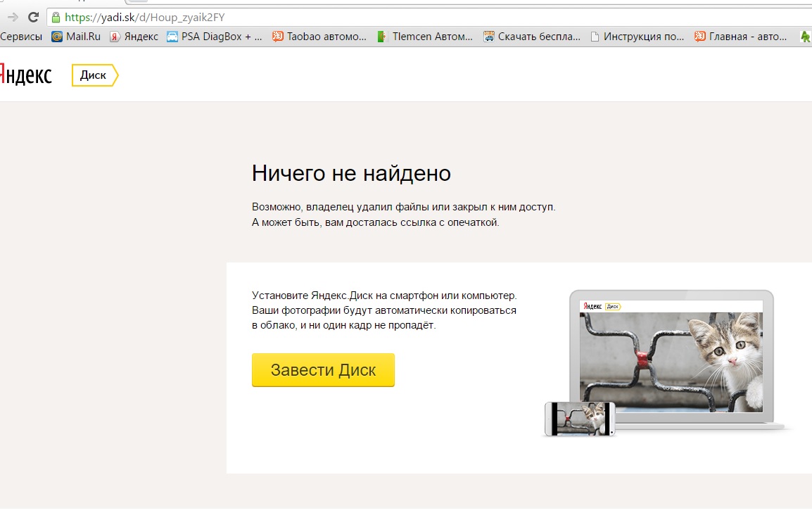Open the Яндекс bookmark
This screenshot has width=812, height=520.
(x=134, y=37)
